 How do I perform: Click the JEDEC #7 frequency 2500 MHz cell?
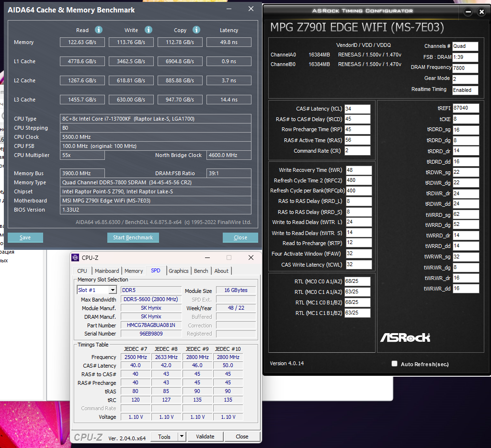(136, 357)
